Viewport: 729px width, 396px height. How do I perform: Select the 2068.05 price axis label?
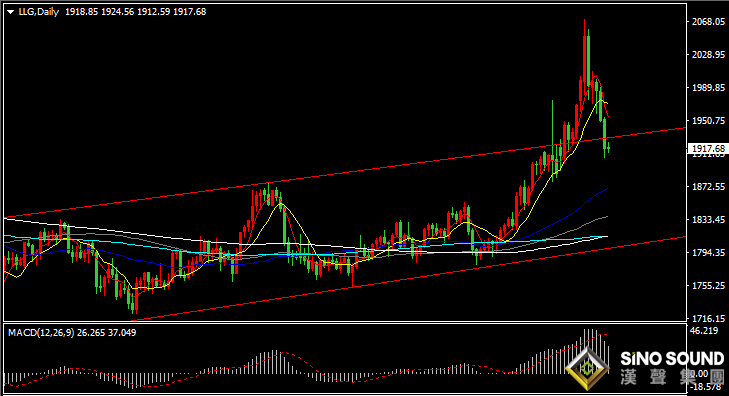tap(709, 21)
